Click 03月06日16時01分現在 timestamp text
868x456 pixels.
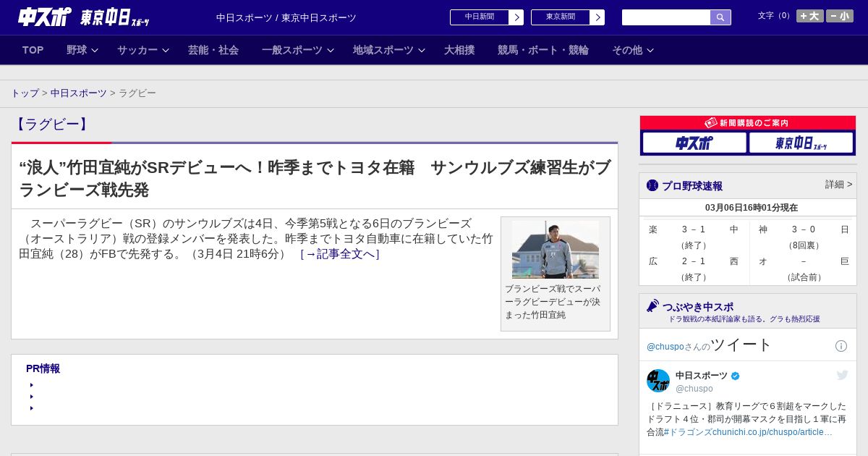tap(752, 208)
